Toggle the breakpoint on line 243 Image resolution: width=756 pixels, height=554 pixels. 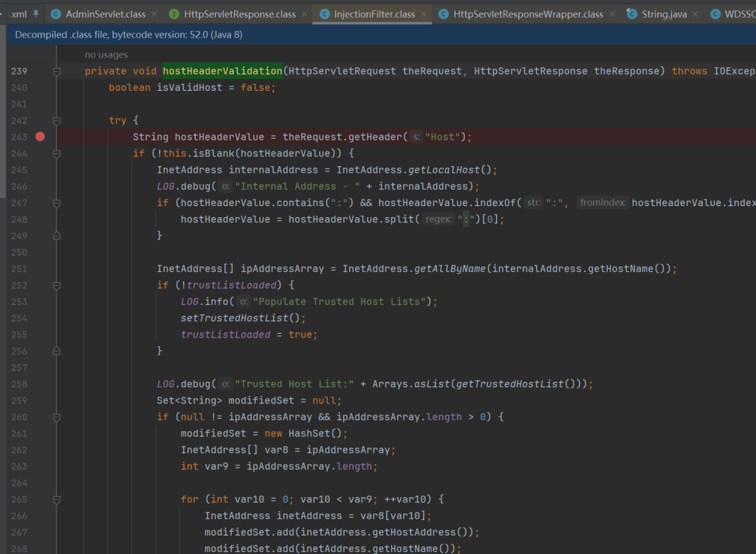coord(40,137)
